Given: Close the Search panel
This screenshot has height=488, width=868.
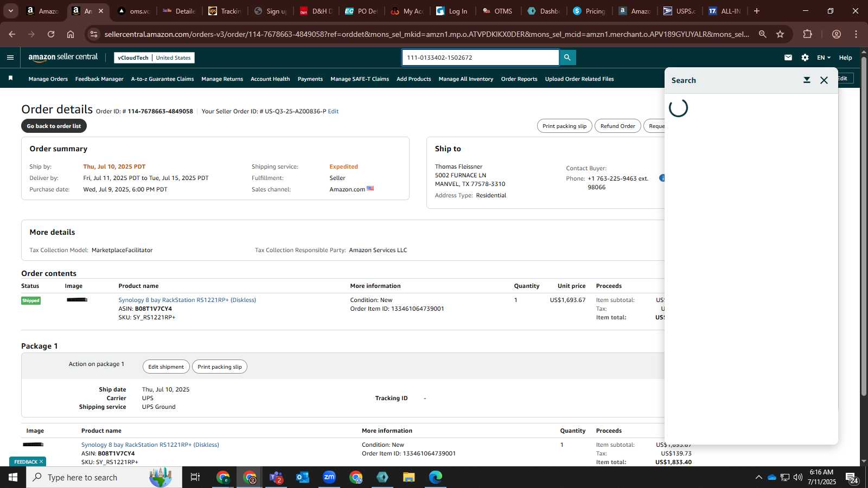Looking at the screenshot, I should click(x=824, y=80).
